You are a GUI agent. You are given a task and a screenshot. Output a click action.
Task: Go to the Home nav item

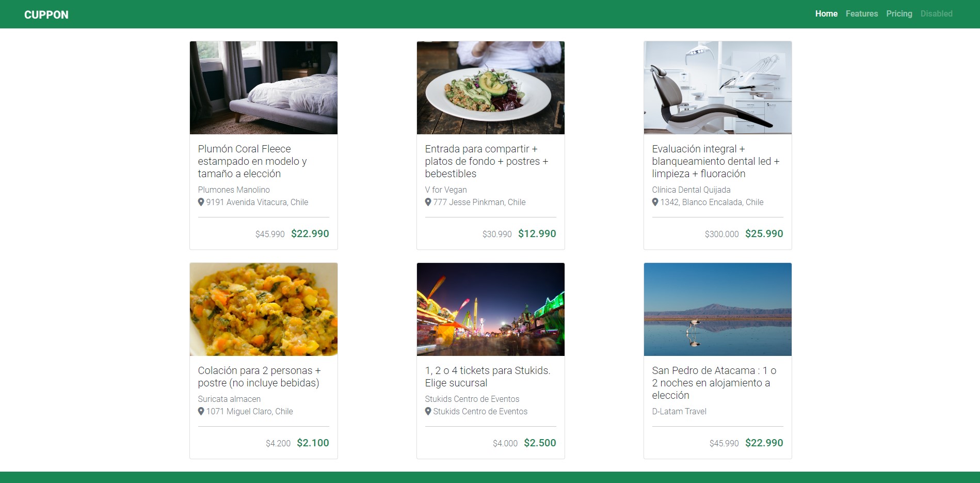pyautogui.click(x=826, y=14)
